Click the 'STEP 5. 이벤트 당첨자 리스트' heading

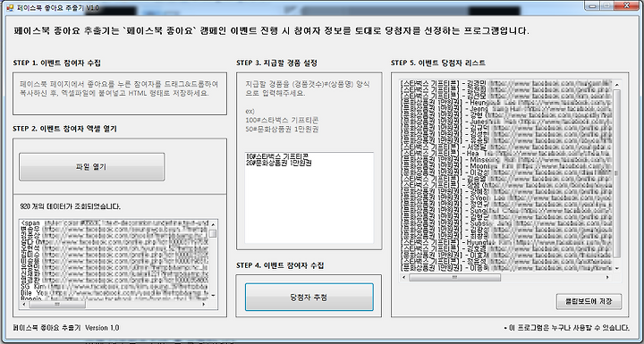pos(438,63)
